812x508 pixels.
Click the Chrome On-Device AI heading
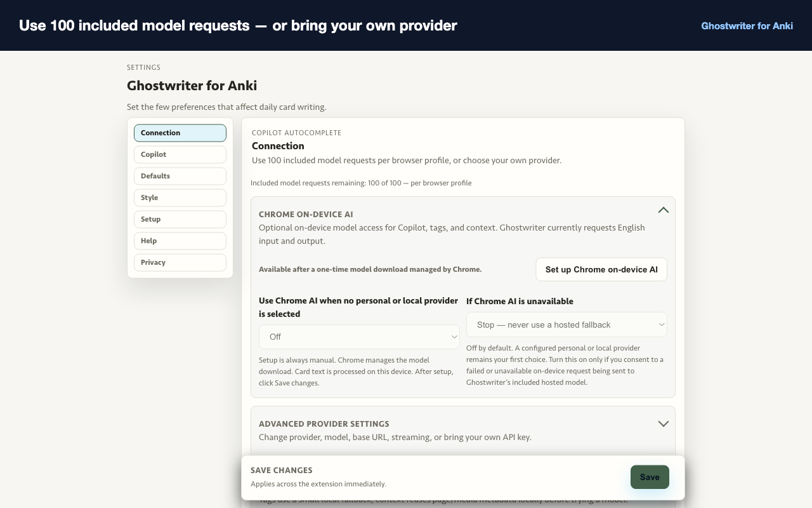tap(306, 215)
